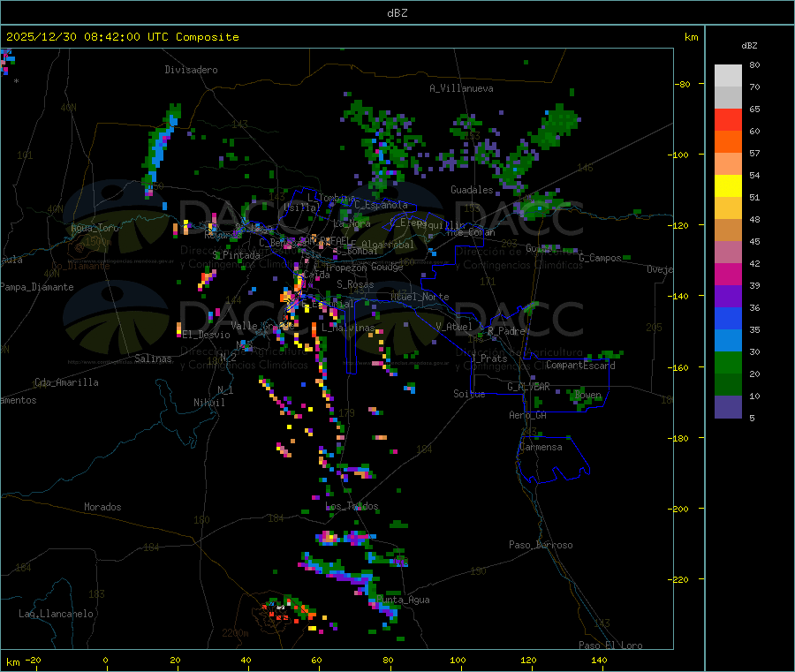Click the A_Villanueva map label
795x672 pixels.
click(x=461, y=88)
